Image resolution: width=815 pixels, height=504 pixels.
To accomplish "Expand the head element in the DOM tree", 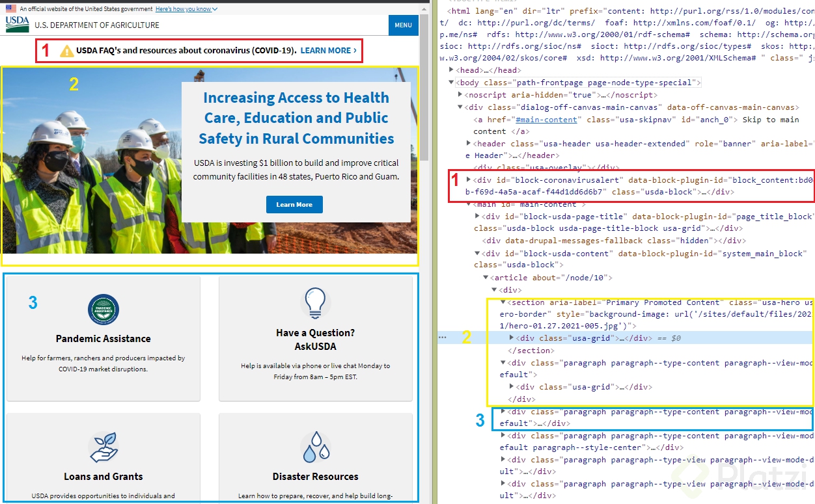I will [x=452, y=70].
